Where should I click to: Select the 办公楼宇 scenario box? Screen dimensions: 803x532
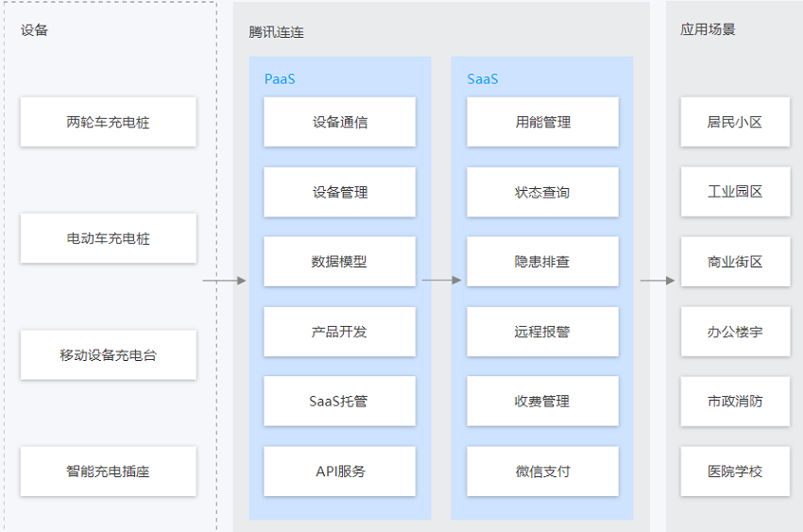tap(735, 332)
